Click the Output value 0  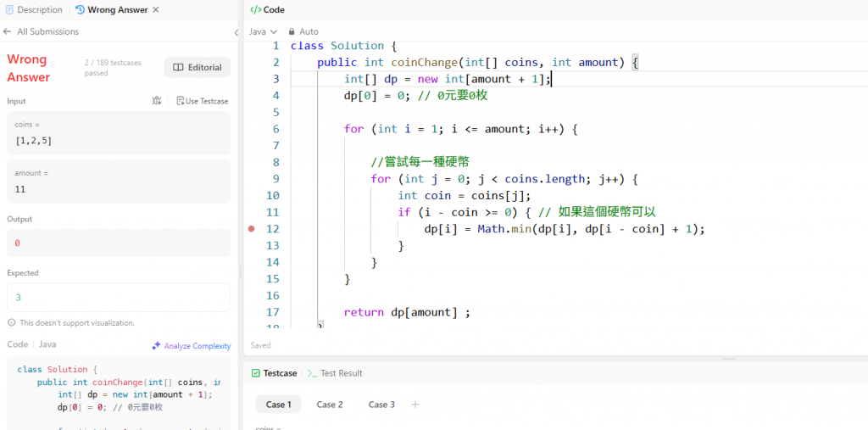(x=17, y=243)
